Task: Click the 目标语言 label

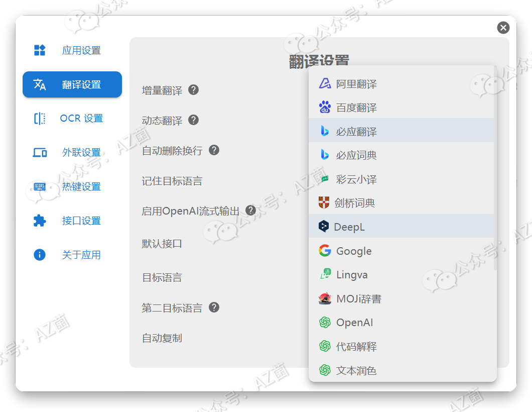Action: pos(162,277)
